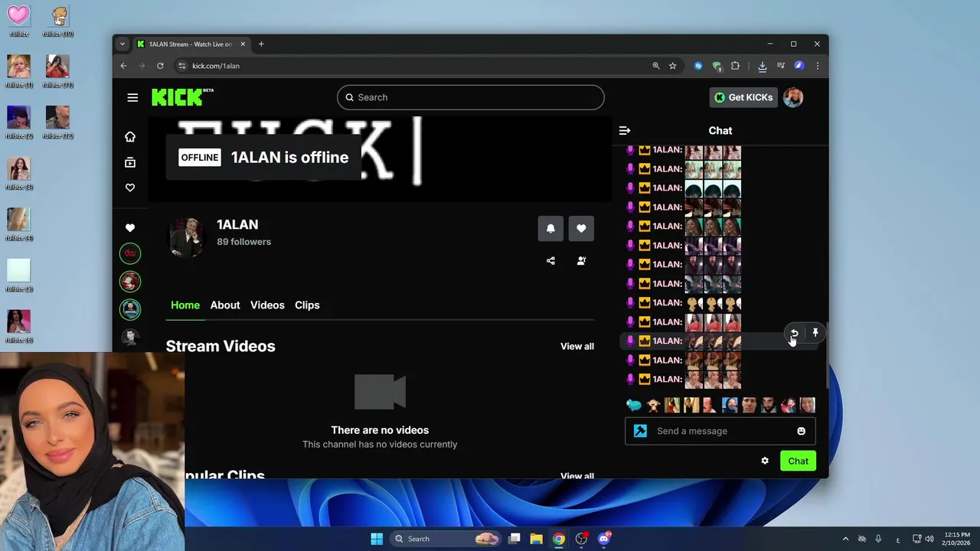This screenshot has height=551, width=980.
Task: Open the Browse icon in Kick sidebar
Action: [x=130, y=162]
